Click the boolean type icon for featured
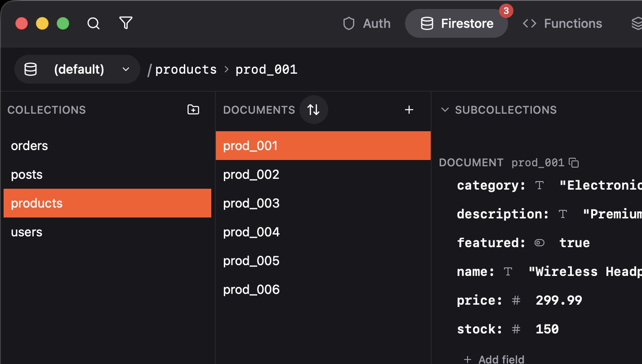The height and width of the screenshot is (364, 642). [x=539, y=243]
